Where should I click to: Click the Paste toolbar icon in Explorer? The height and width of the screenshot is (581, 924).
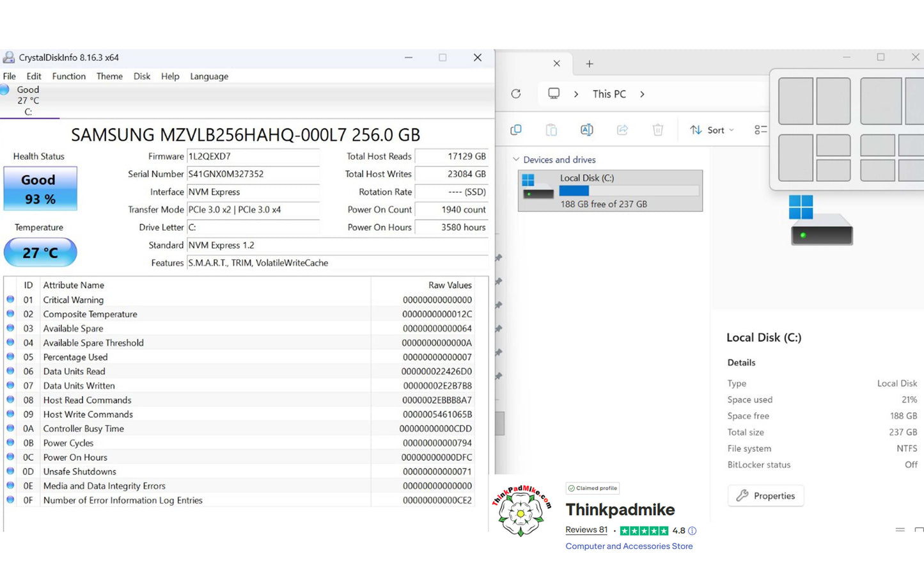point(551,130)
